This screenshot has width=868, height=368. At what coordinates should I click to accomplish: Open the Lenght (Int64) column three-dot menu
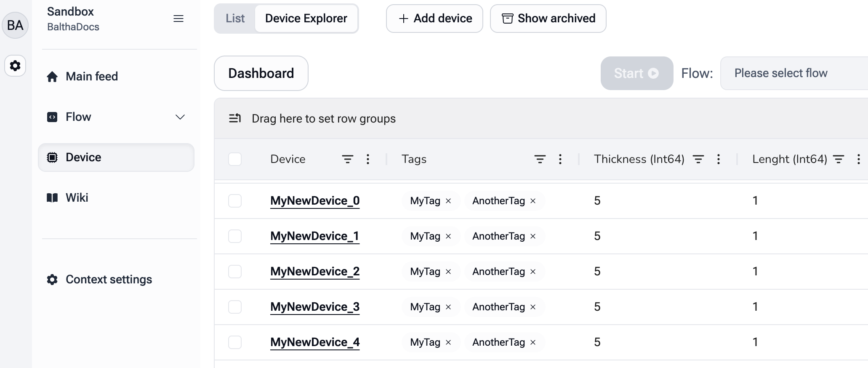point(859,159)
